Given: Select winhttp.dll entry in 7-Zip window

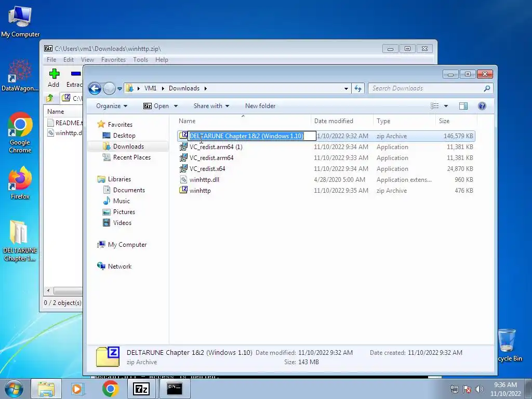Looking at the screenshot, I should click(65, 132).
